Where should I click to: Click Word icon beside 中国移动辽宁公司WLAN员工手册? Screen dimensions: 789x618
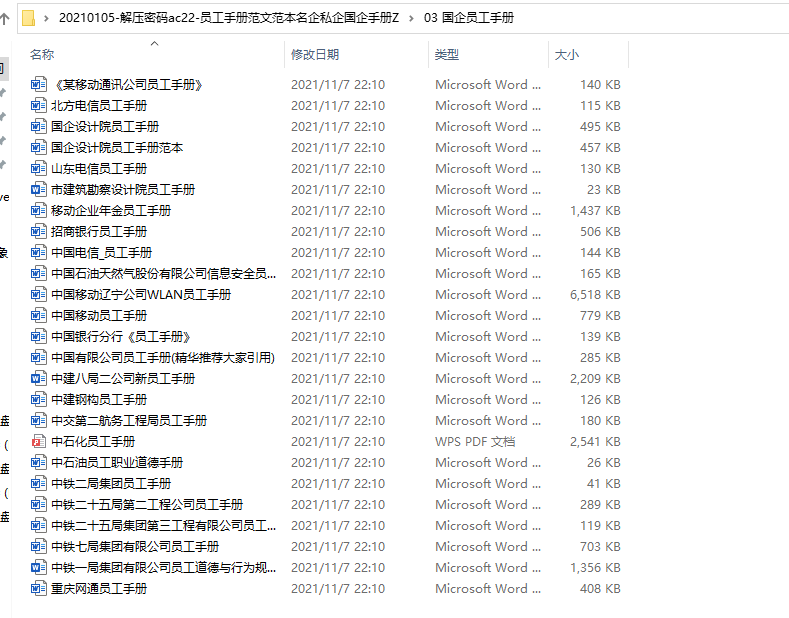[39, 294]
